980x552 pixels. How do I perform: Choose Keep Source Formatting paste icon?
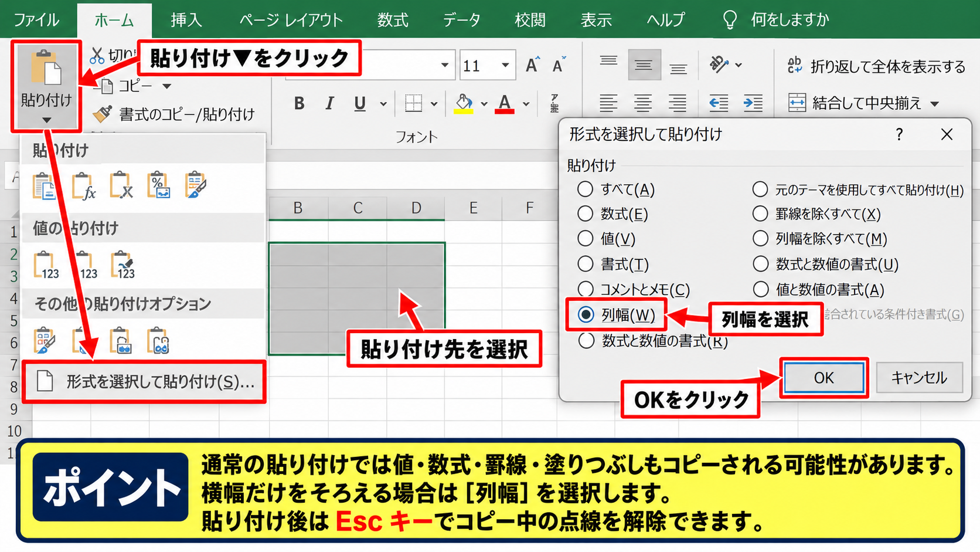pyautogui.click(x=196, y=186)
